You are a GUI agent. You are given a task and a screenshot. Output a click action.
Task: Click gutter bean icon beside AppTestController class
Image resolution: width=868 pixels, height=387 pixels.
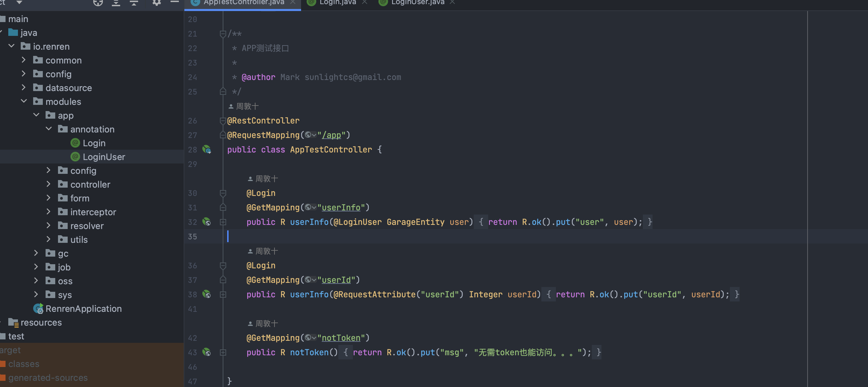tap(207, 149)
